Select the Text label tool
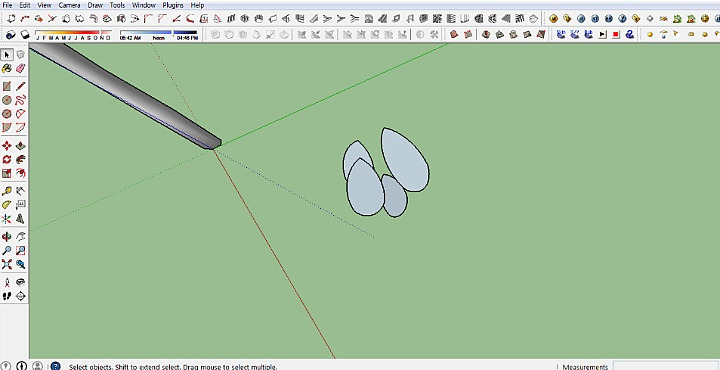This screenshot has width=720, height=370. 20,205
